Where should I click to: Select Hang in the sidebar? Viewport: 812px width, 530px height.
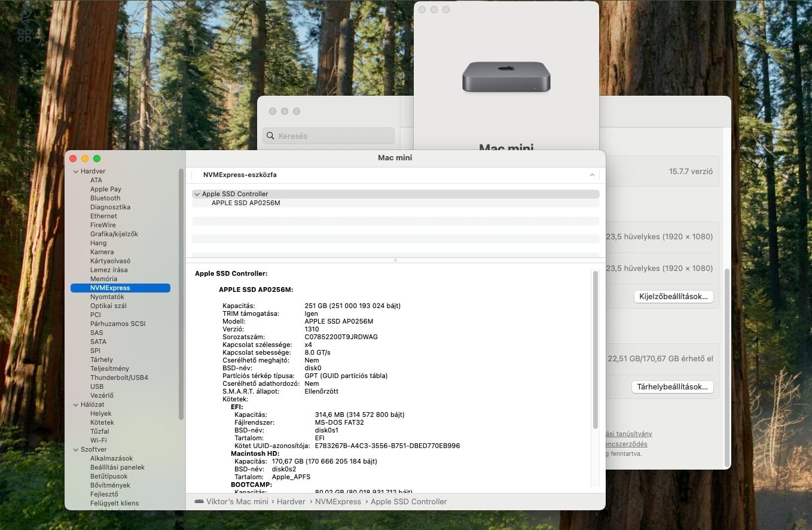(98, 243)
